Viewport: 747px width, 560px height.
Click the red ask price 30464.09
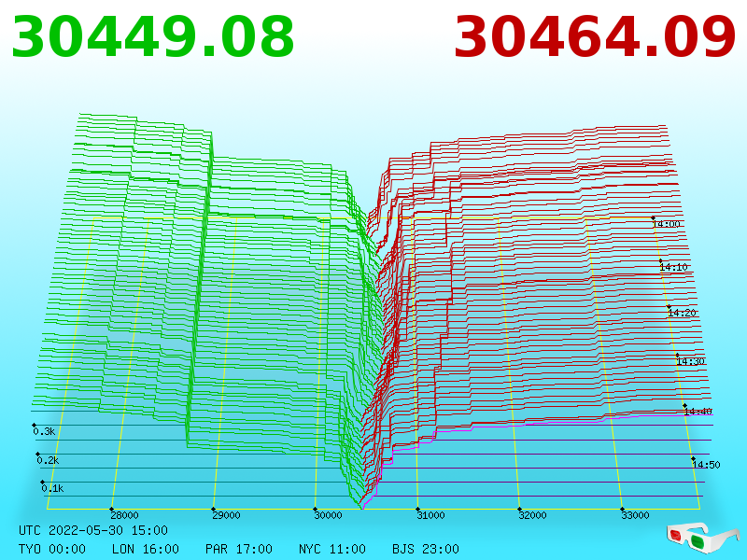(595, 37)
